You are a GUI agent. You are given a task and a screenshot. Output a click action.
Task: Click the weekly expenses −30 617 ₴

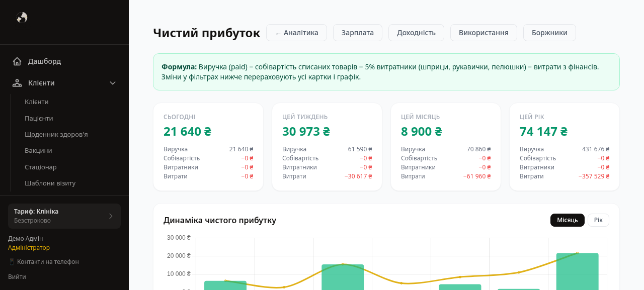(x=358, y=176)
